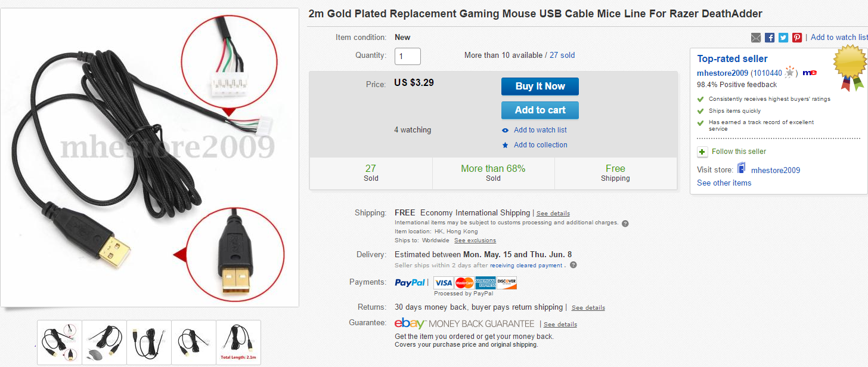This screenshot has height=367, width=868.
Task: Click the customs charges help question icon
Action: coord(625,223)
